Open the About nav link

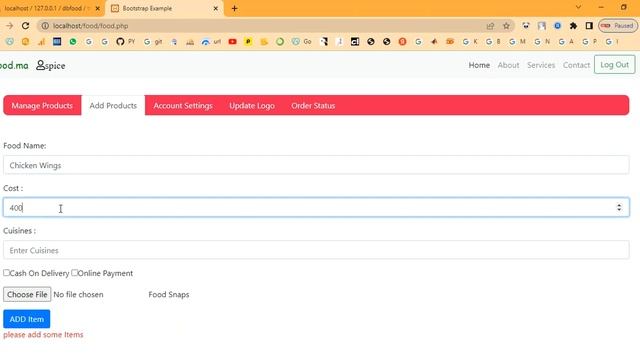[x=508, y=65]
